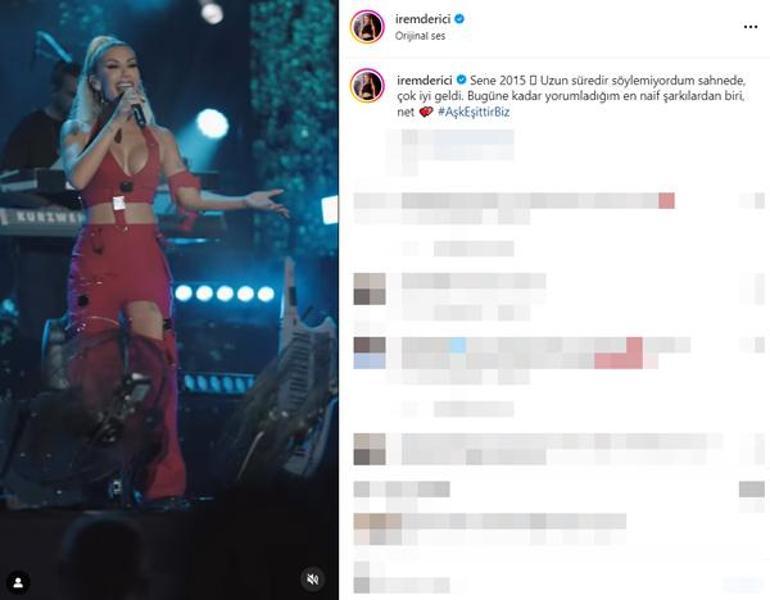
Task: Open the blurred commenter avatar with blue pixels
Action: coord(369,353)
